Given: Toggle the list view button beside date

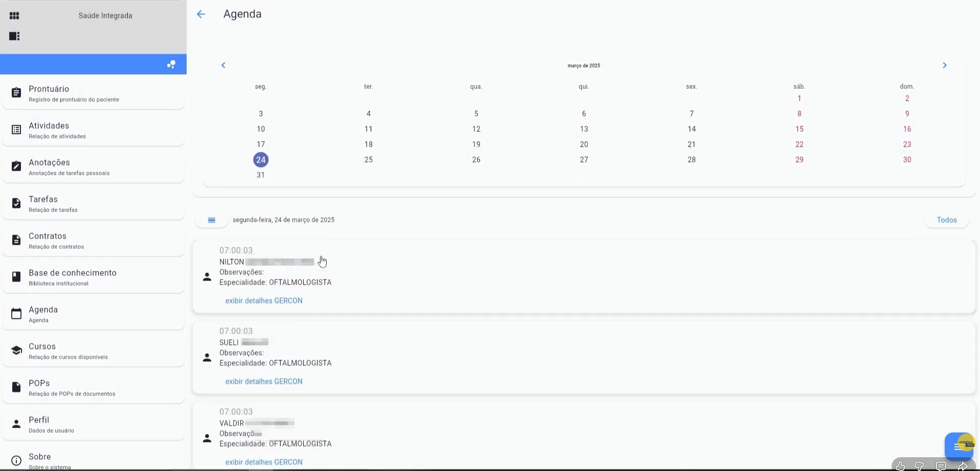Looking at the screenshot, I should pos(212,220).
